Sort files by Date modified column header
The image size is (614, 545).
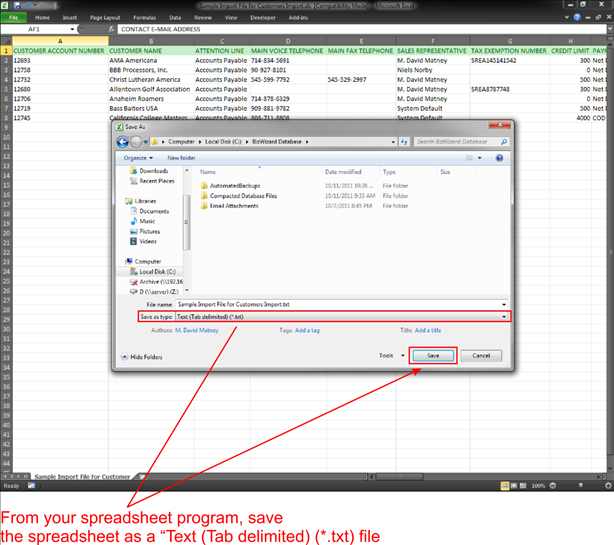343,172
